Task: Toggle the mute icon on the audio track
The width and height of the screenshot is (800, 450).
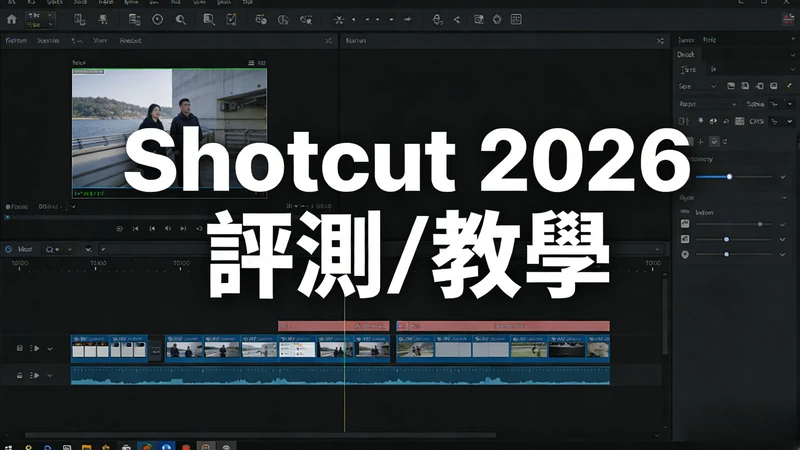Action: [35, 375]
